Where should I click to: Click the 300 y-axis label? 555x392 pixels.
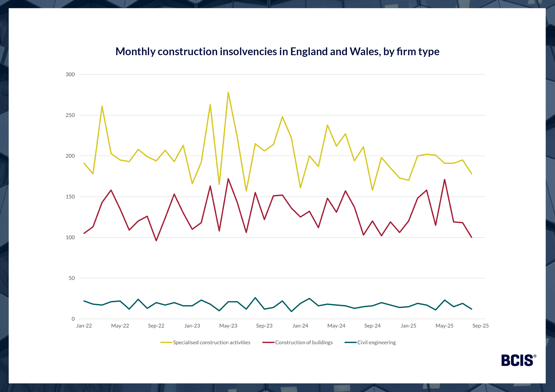pos(70,74)
